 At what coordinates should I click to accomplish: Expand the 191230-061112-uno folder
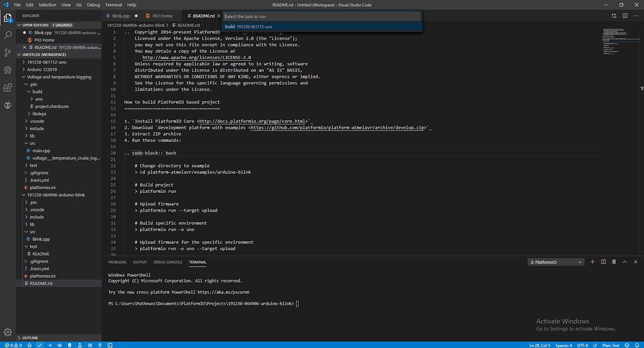tap(47, 62)
